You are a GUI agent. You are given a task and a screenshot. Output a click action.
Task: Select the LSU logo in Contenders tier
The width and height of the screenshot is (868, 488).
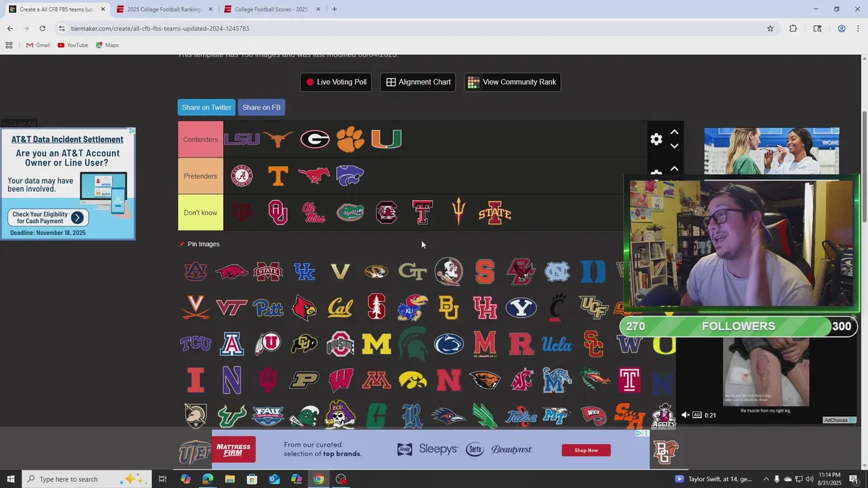242,139
